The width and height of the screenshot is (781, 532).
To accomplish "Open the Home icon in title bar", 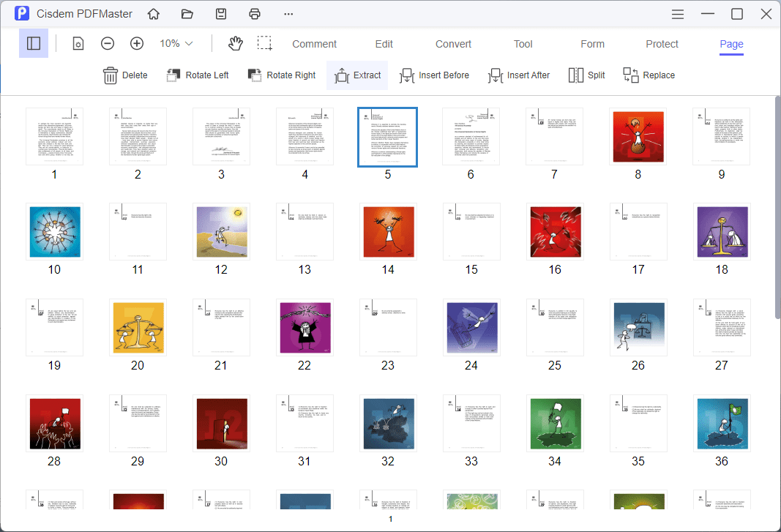I will tap(154, 14).
